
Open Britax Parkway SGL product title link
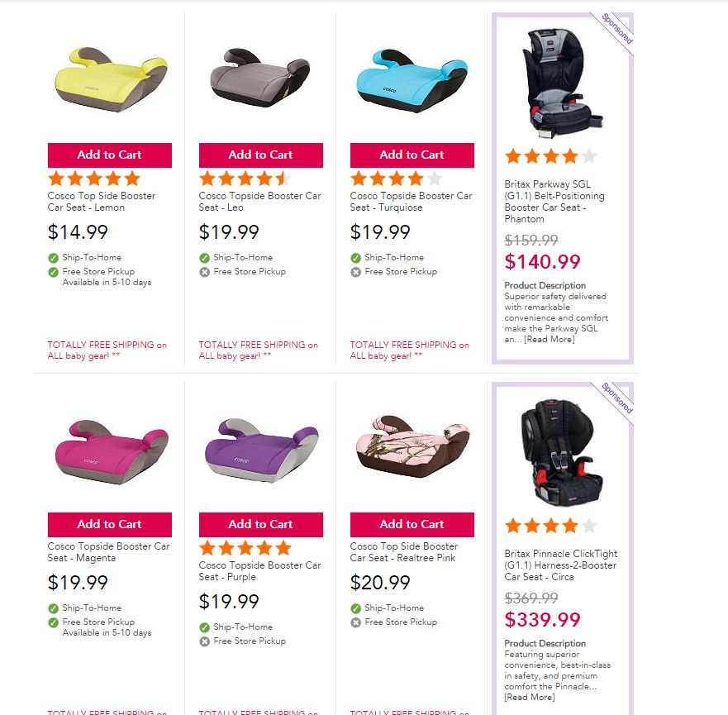click(554, 202)
